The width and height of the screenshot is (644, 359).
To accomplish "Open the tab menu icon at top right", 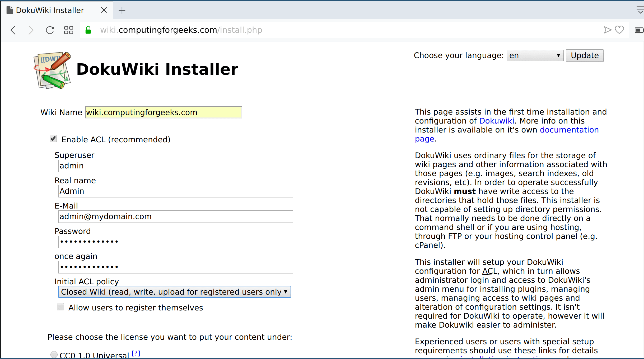I will [640, 10].
